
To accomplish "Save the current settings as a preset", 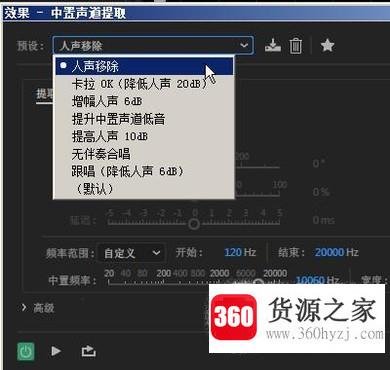I will click(x=273, y=45).
